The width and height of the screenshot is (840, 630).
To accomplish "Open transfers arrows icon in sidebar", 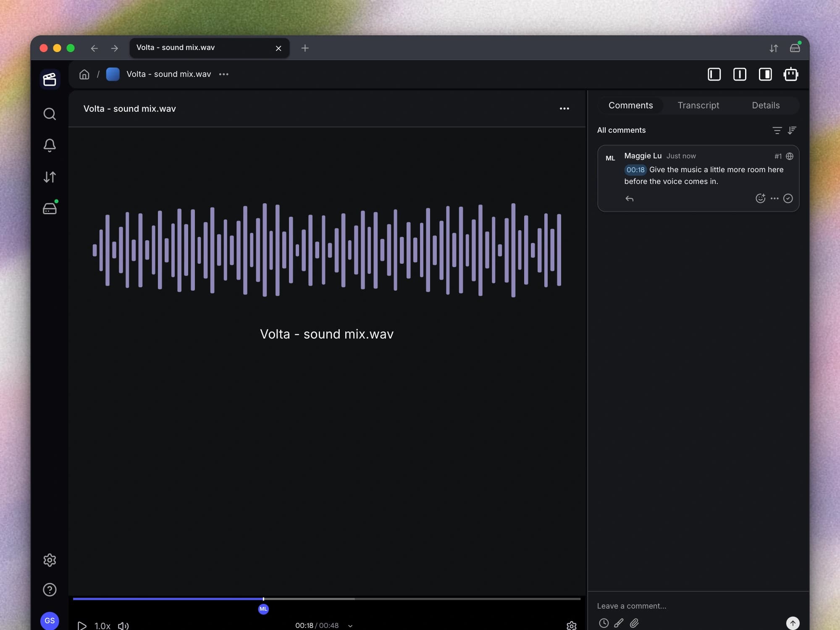I will 50,177.
